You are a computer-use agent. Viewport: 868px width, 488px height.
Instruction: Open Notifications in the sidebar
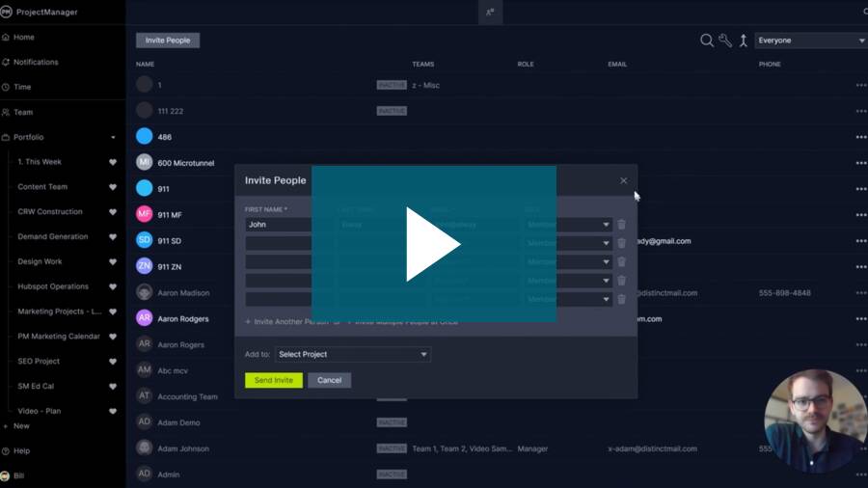tap(36, 62)
